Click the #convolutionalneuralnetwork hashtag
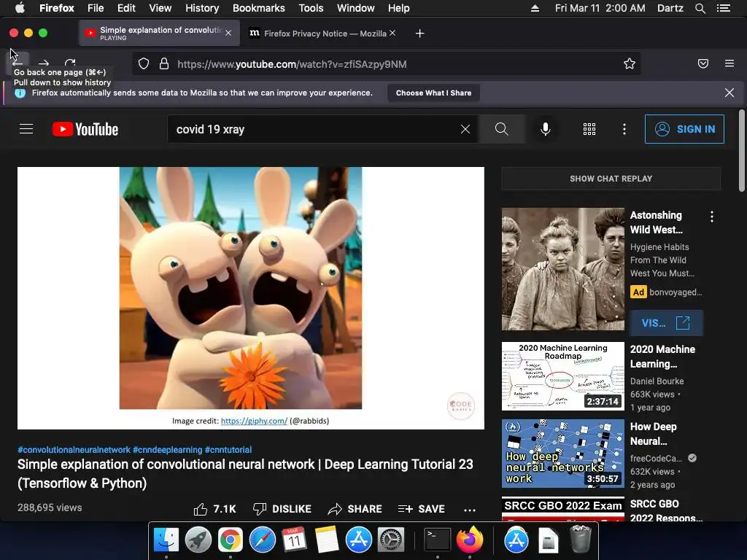 74,449
